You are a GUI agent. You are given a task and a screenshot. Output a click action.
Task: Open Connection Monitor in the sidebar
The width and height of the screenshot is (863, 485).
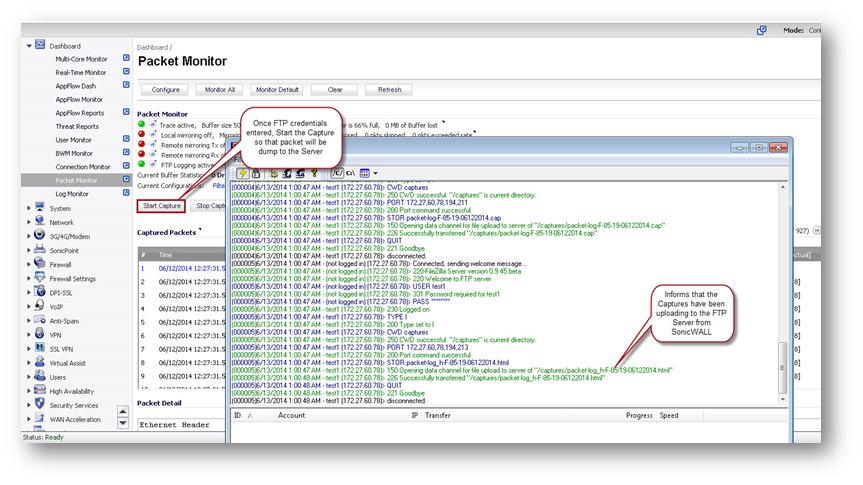[x=83, y=167]
